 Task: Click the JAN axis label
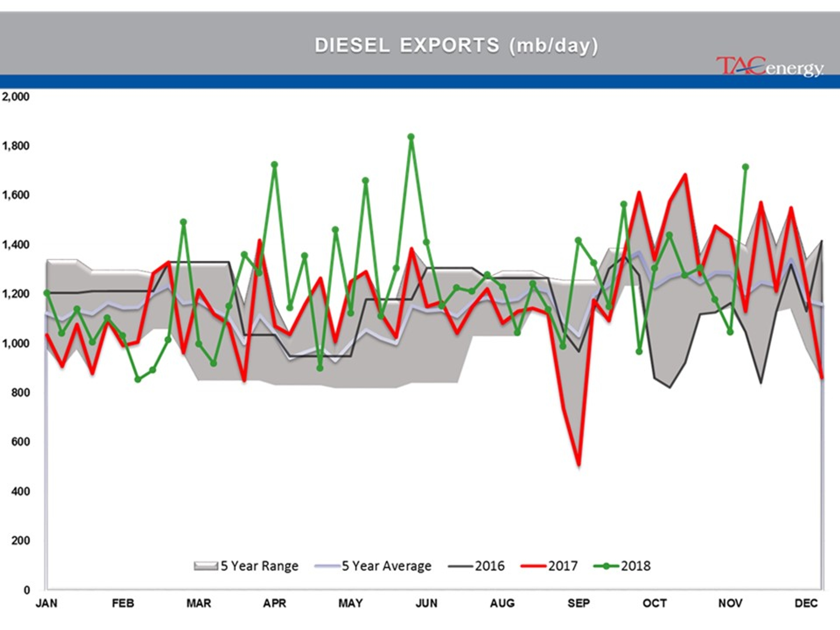pos(46,603)
